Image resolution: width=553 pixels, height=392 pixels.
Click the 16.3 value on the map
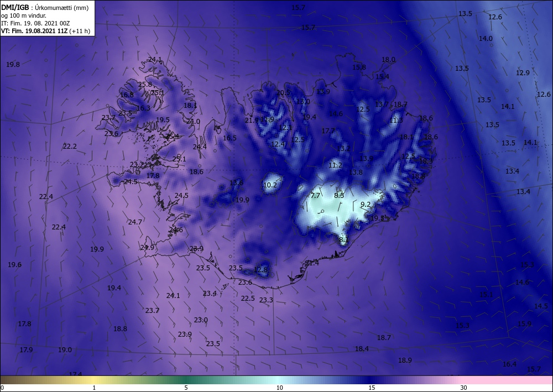pos(144,108)
